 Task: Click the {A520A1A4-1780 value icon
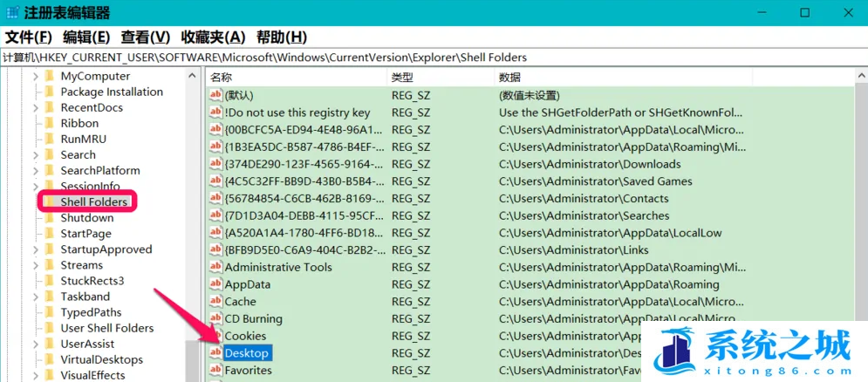215,233
